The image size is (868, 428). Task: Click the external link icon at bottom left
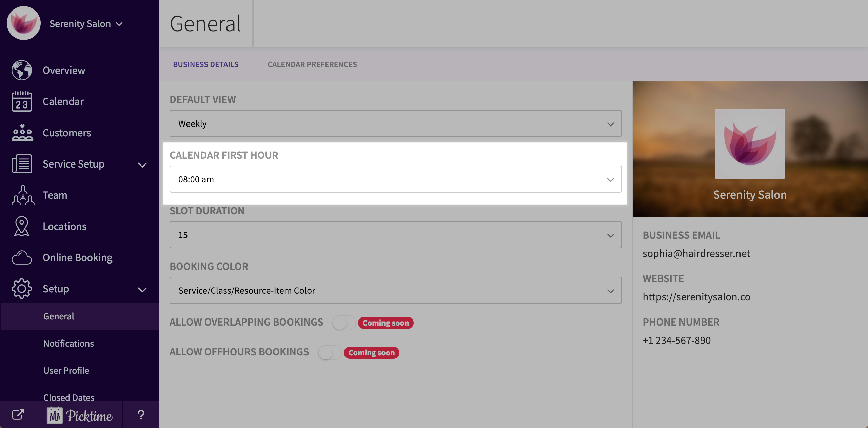[18, 414]
